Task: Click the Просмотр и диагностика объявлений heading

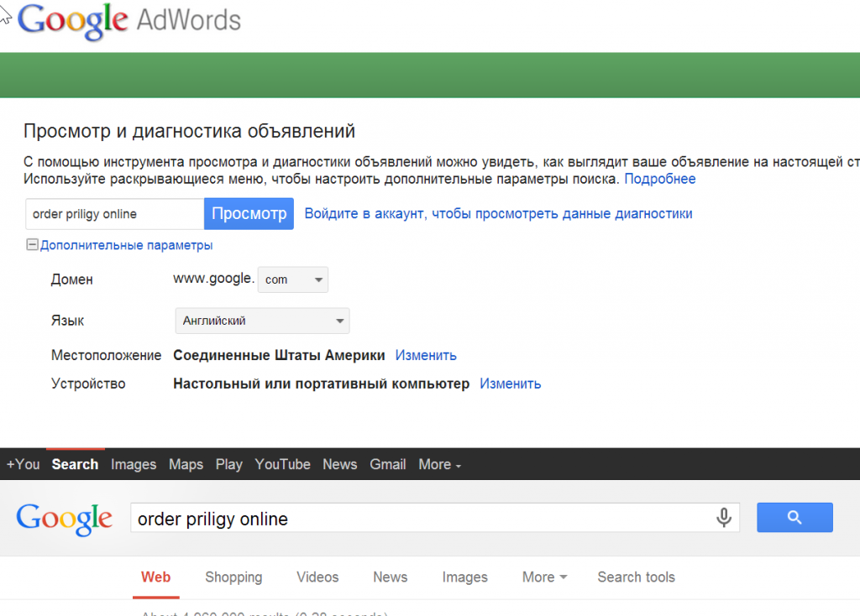Action: pos(189,132)
